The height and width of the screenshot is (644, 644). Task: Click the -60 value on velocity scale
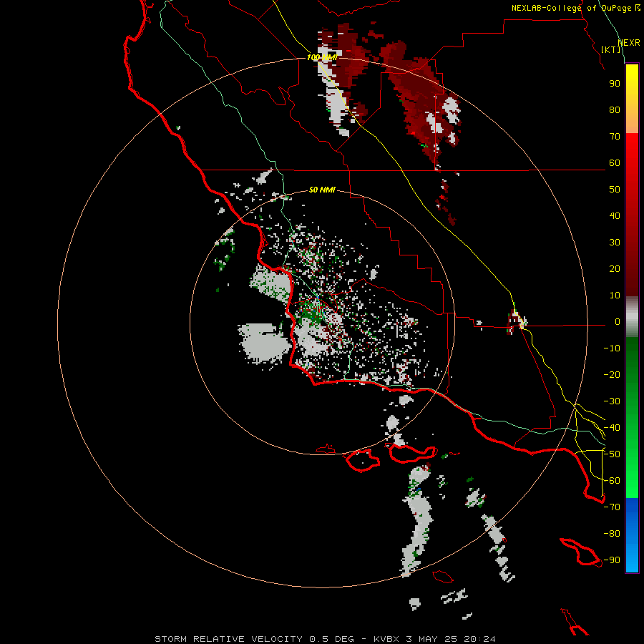612,481
